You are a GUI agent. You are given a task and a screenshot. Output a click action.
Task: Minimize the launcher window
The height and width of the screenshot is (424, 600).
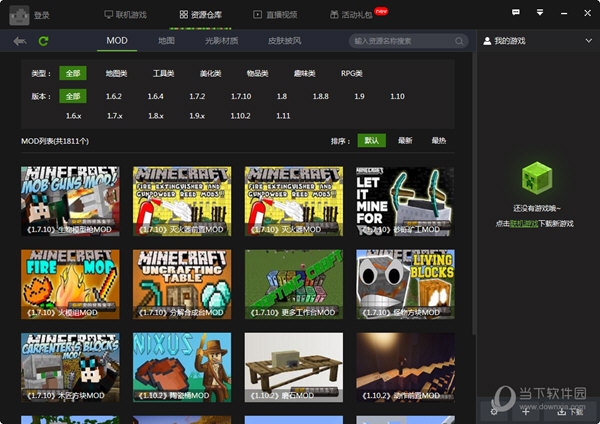point(564,13)
